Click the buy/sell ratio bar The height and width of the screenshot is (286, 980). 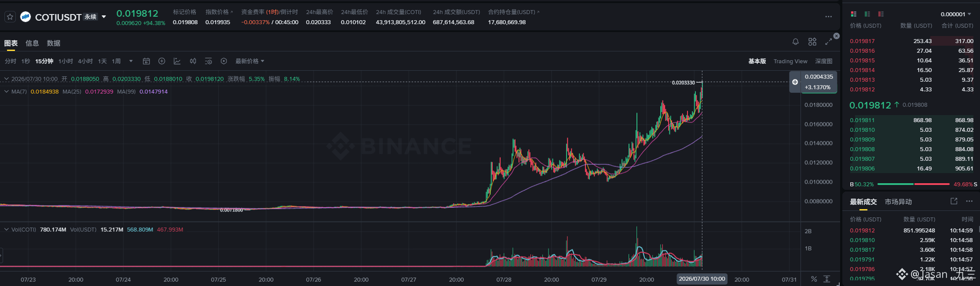(x=913, y=184)
